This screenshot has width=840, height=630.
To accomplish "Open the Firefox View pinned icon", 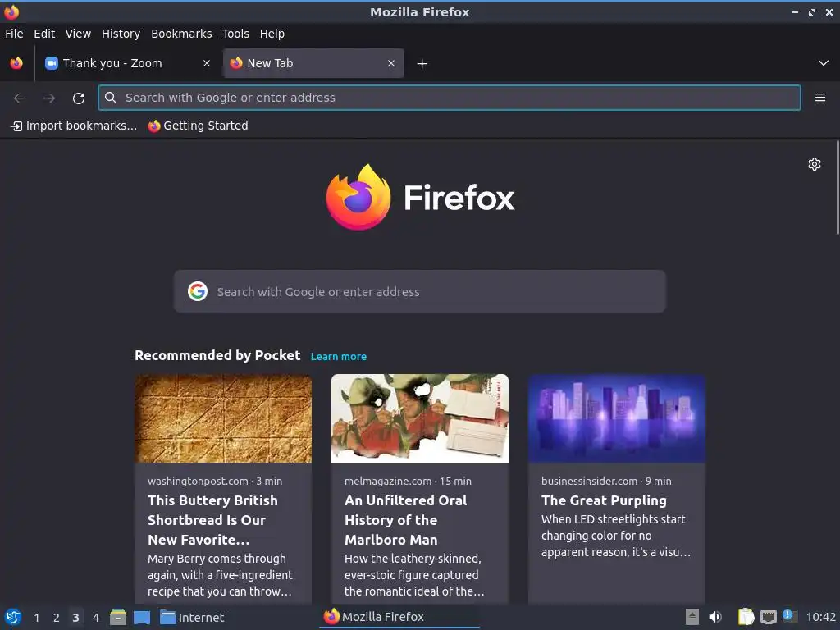I will 16,63.
